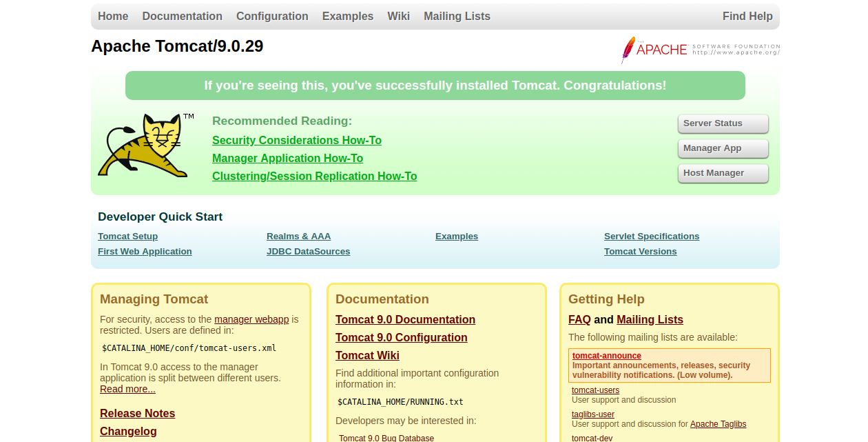
Task: Go to Documentation in top navigation
Action: pos(183,16)
